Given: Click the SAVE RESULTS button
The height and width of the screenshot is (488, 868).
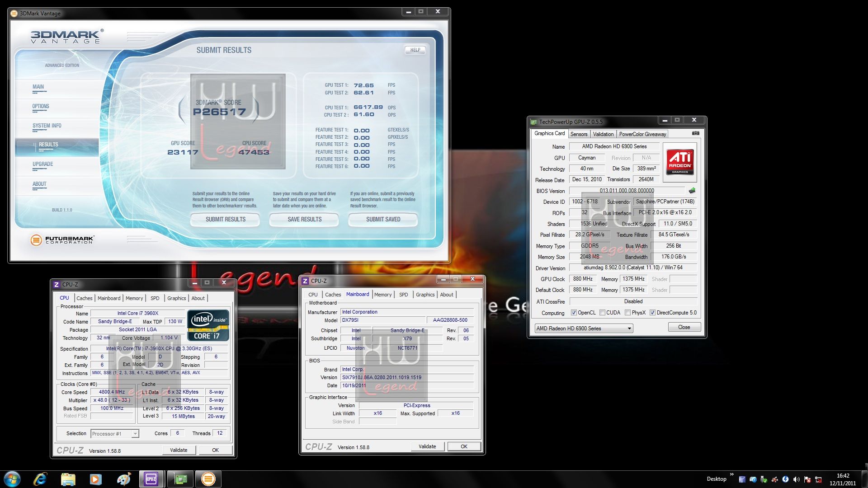Looking at the screenshot, I should 304,220.
